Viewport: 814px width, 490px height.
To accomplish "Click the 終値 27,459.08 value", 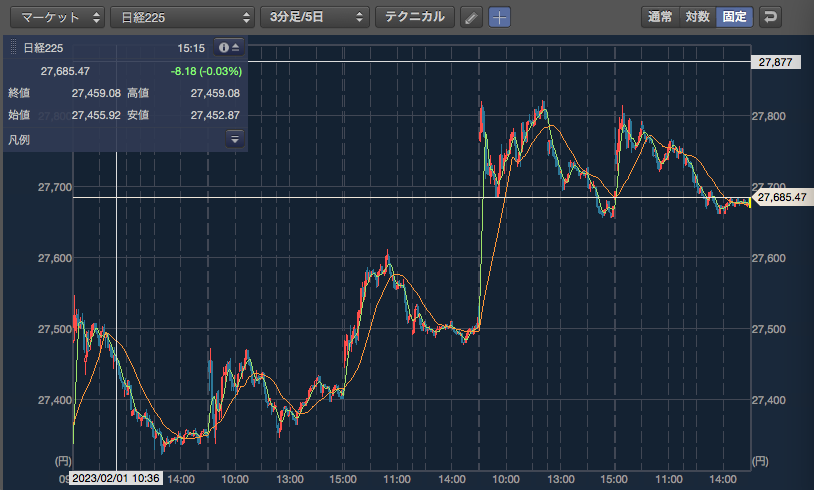I will [96, 93].
